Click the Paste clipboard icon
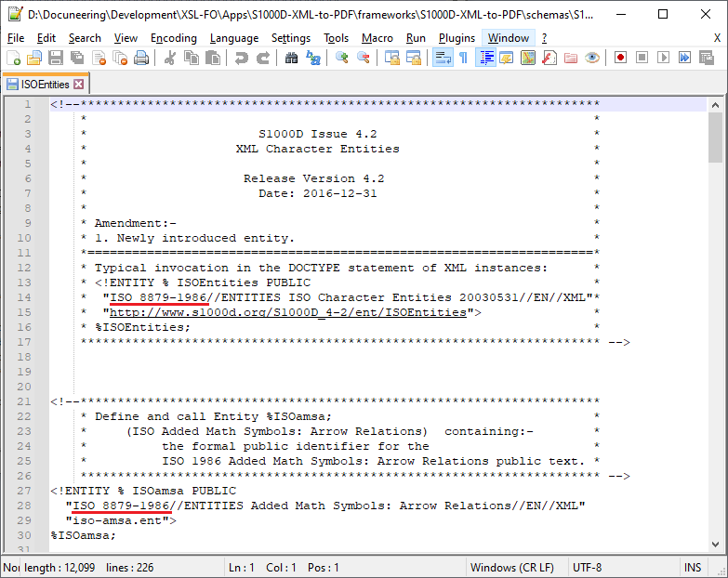 click(x=213, y=58)
